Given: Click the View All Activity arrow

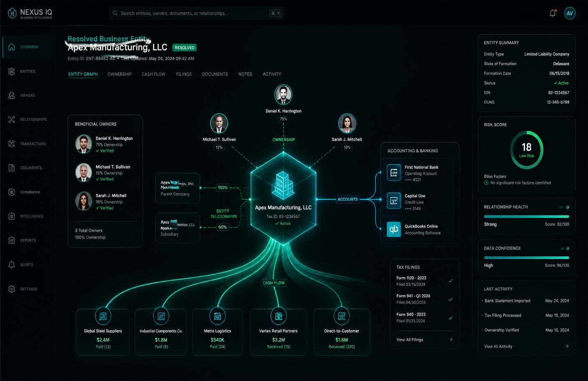Looking at the screenshot, I should tap(567, 346).
